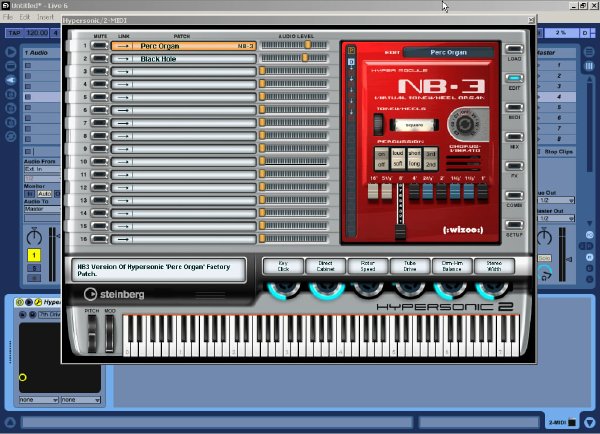Adjust audio level slider for slot 1
This screenshot has height=434, width=600.
(308, 45)
